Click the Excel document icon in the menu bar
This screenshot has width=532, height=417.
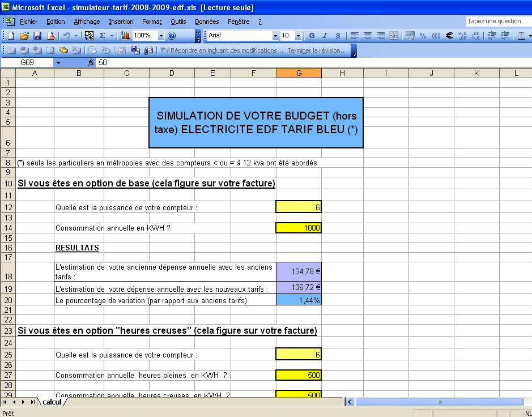[11, 22]
